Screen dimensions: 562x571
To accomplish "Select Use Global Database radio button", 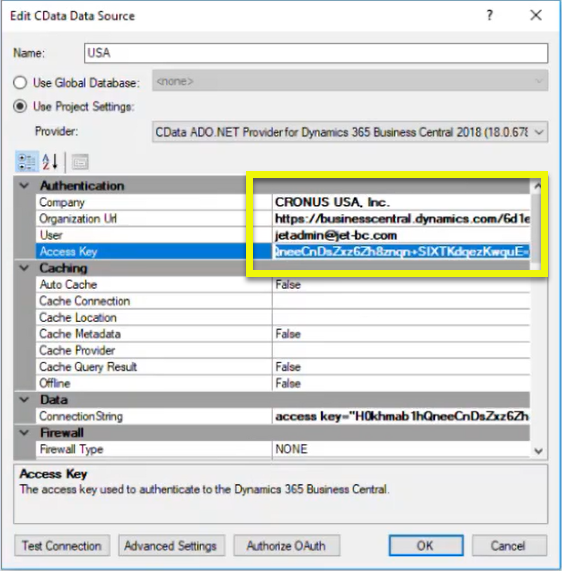I will (20, 83).
